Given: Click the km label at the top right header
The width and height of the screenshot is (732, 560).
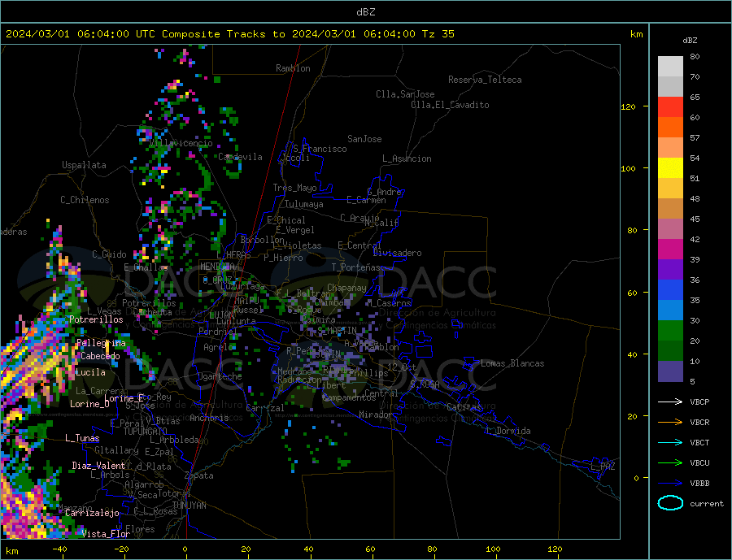Looking at the screenshot, I should coord(636,34).
